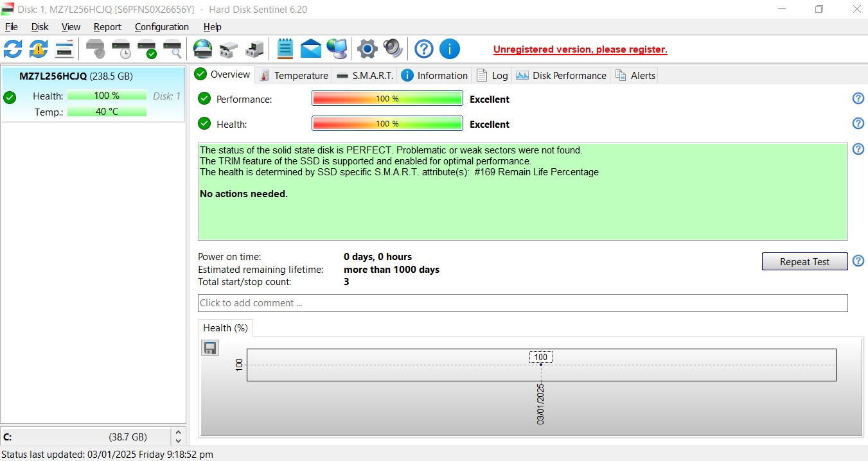This screenshot has height=461, width=868.
Task: Click the drive with tower toolbar icon
Action: 254,49
